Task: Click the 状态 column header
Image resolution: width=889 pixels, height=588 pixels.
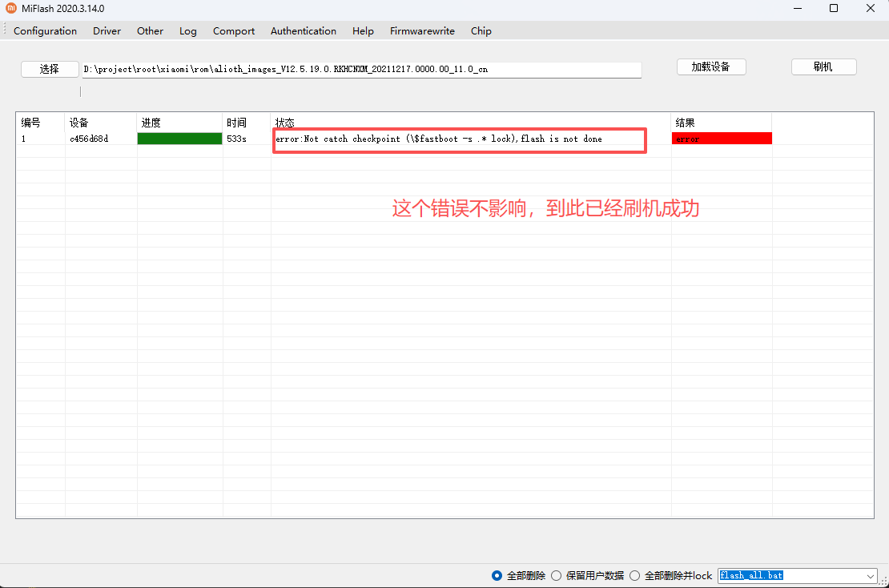Action: [471, 123]
